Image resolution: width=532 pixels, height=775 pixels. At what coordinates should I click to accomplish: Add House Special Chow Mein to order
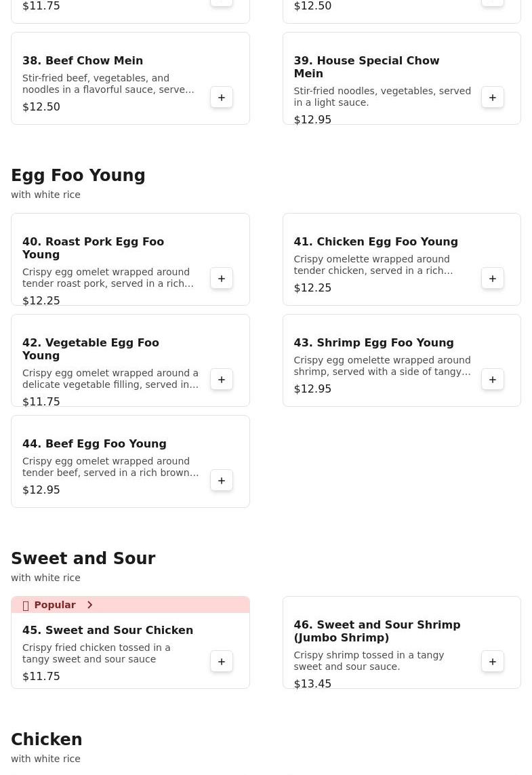pos(493,98)
